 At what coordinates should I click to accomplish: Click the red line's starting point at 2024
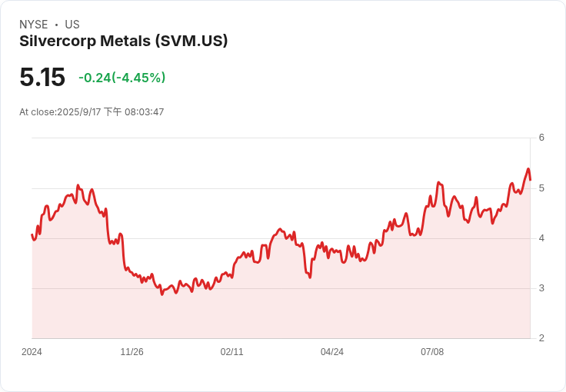32,234
